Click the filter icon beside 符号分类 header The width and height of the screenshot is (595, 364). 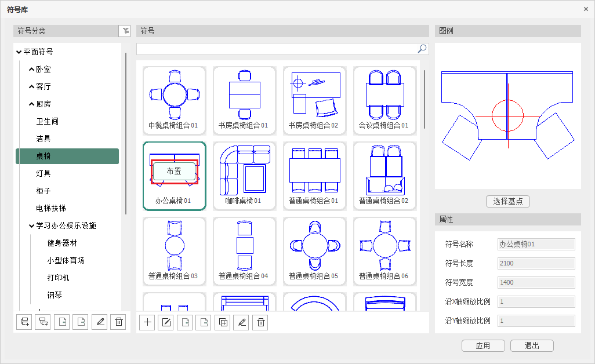pos(125,31)
